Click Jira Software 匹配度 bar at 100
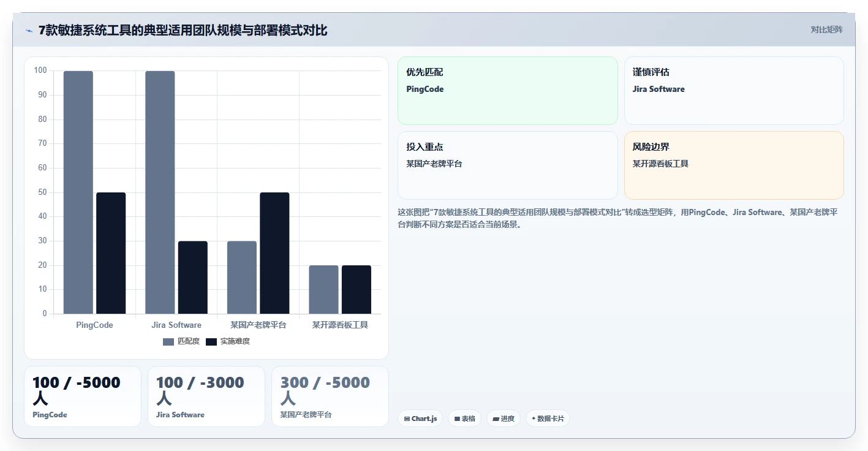 point(160,192)
